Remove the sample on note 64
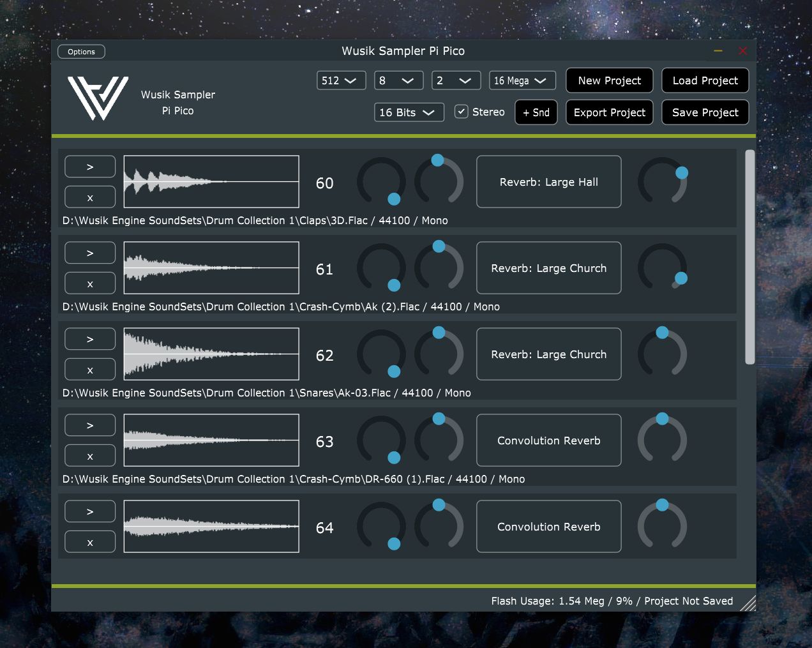 point(90,542)
